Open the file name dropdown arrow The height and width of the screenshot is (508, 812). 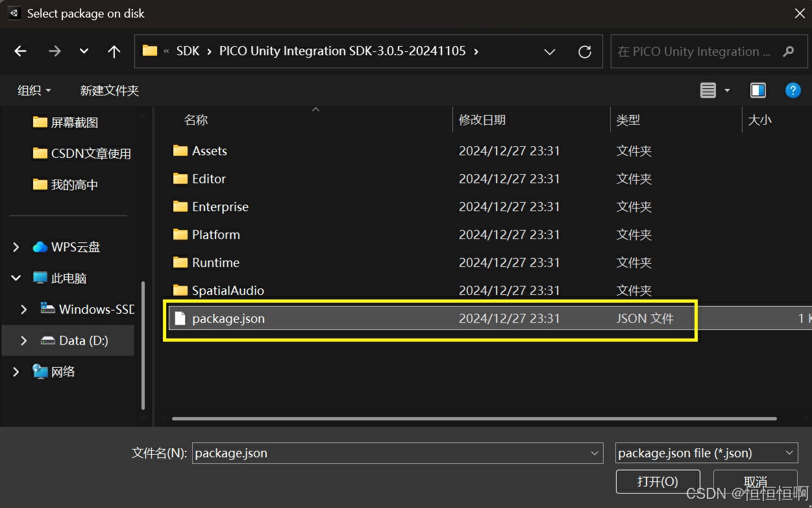tap(595, 453)
